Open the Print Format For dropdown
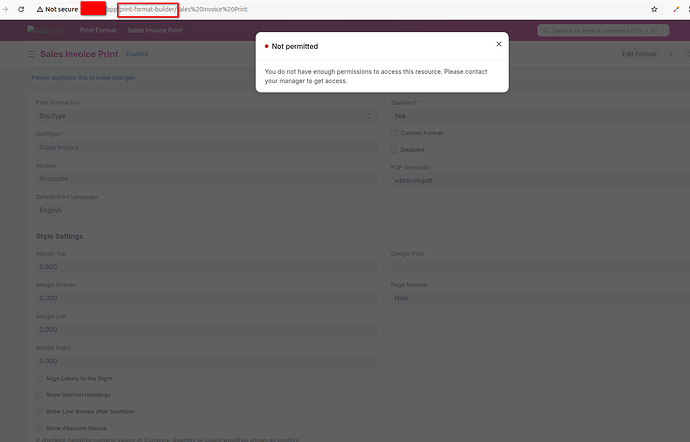The width and height of the screenshot is (690, 442). [x=205, y=116]
